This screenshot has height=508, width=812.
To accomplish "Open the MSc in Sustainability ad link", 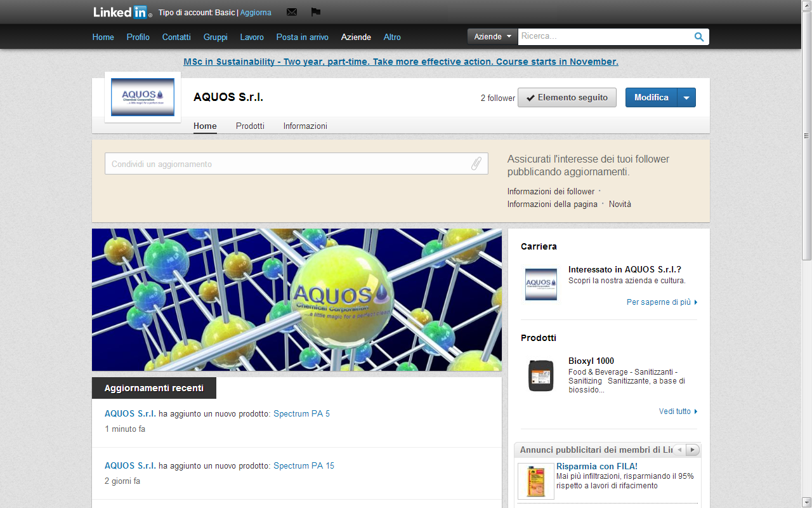I will 401,62.
